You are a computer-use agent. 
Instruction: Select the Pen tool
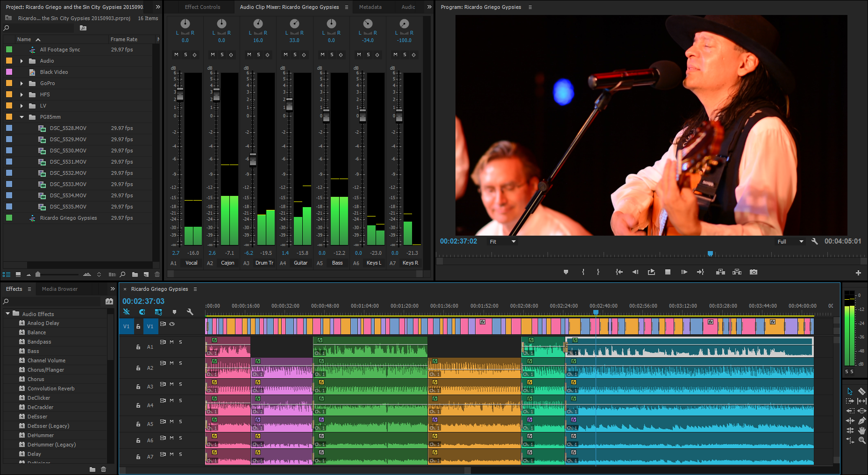(862, 420)
